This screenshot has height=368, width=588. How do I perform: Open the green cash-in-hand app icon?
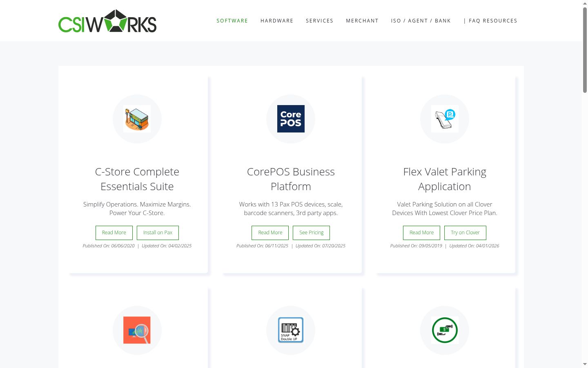pyautogui.click(x=445, y=330)
